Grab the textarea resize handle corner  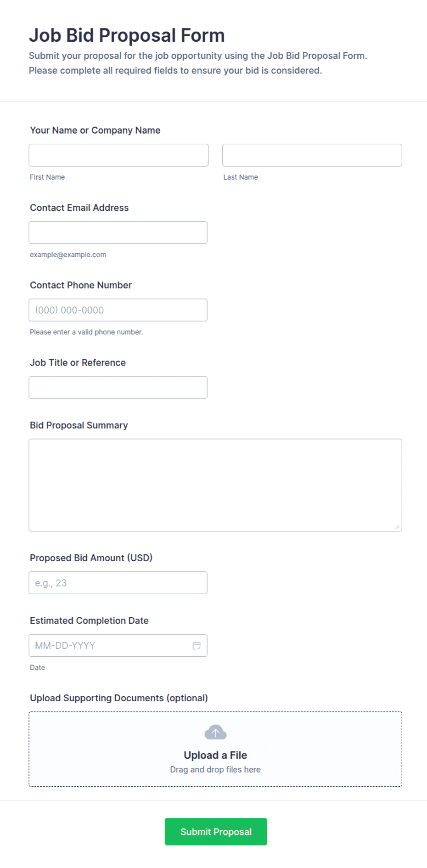(x=397, y=527)
